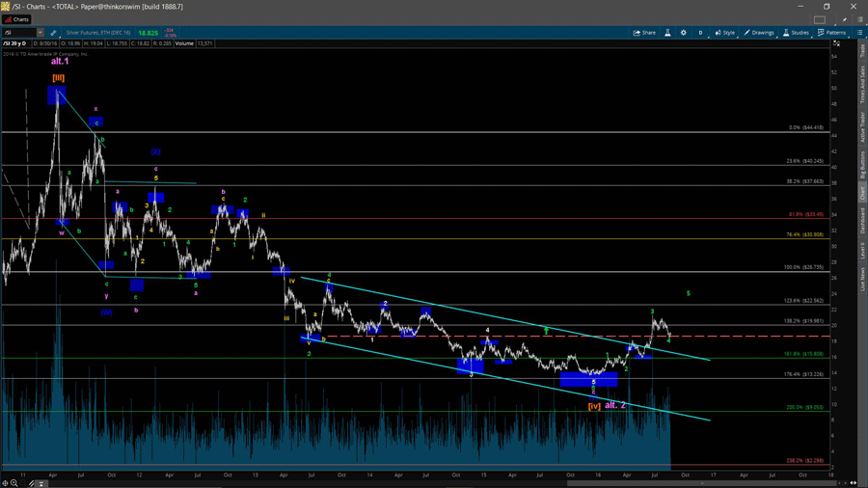Open the Share menu
The image size is (868, 488).
point(644,33)
